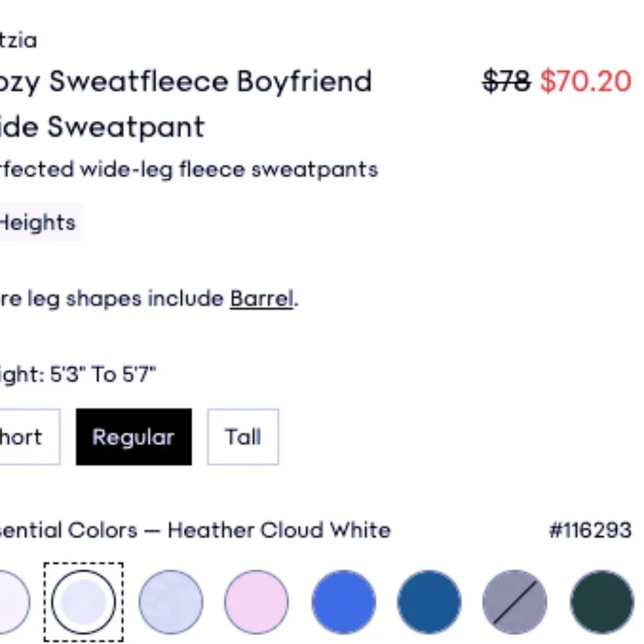Select the lilac heather color swatch
Screen dimensions: 644x644
(170, 601)
